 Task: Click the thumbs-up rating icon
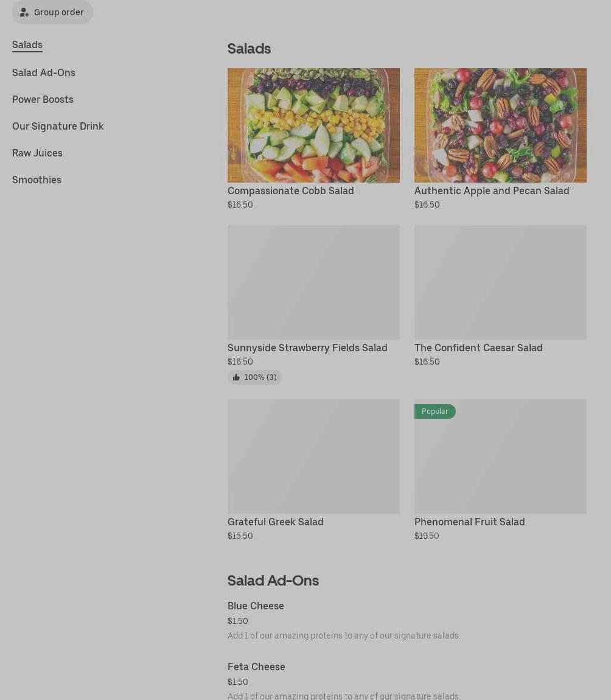click(236, 377)
